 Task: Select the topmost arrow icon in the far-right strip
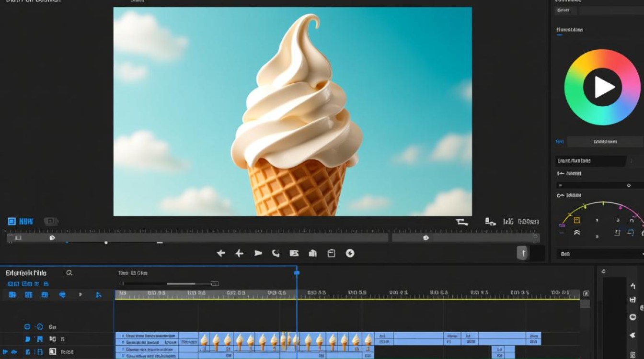[x=632, y=286]
